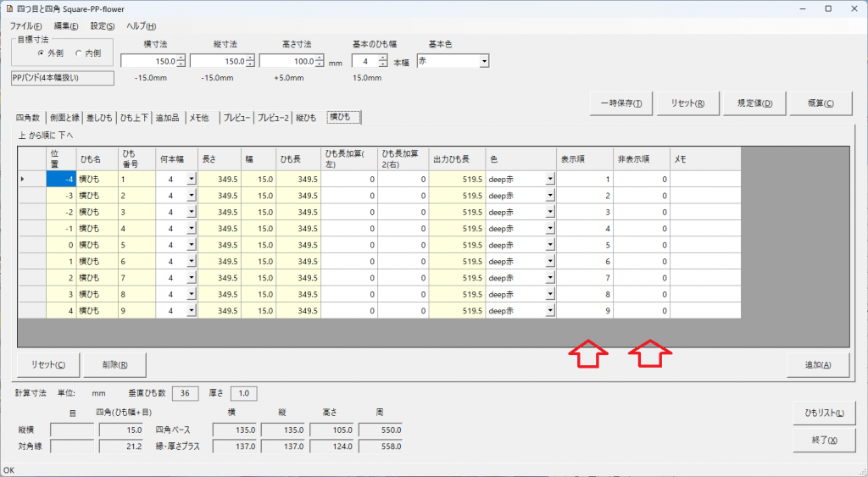Select the 外側 radio button

point(41,53)
